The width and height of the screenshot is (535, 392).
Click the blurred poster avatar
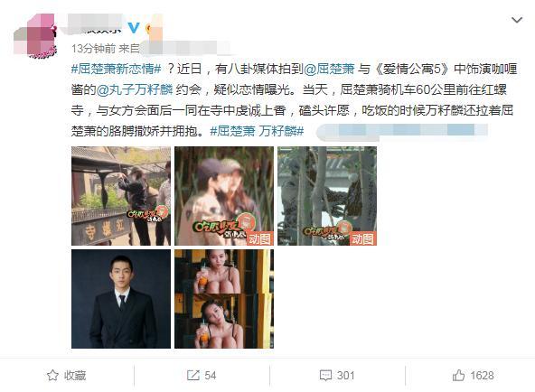point(35,35)
